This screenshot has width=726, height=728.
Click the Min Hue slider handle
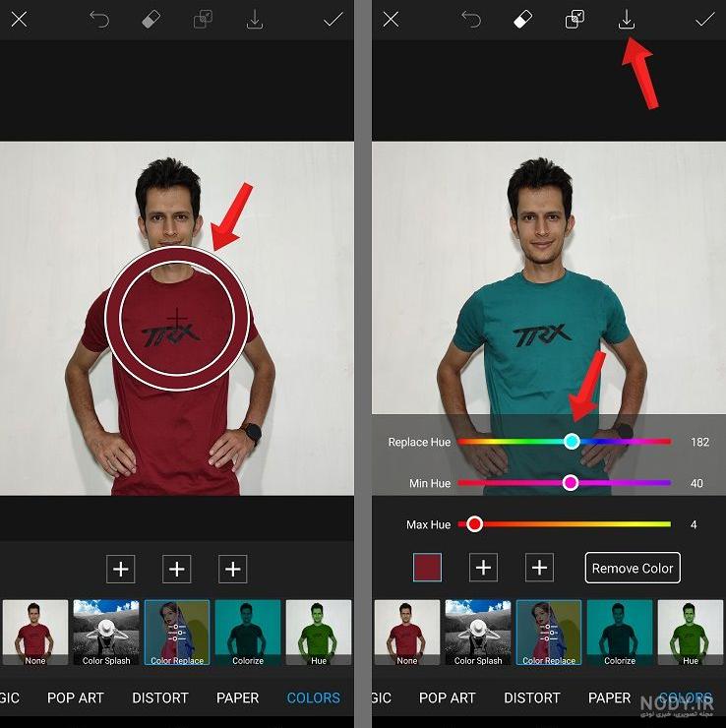[x=570, y=483]
